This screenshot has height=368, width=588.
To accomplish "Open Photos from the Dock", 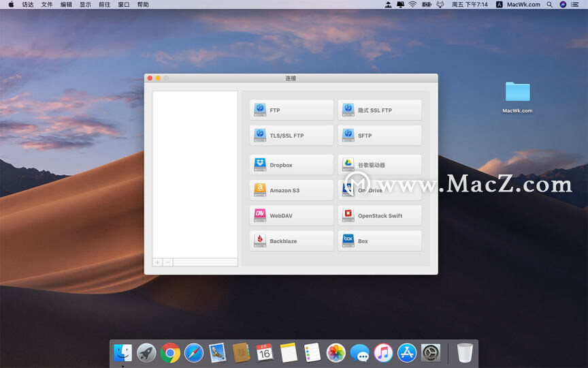I will pos(336,352).
